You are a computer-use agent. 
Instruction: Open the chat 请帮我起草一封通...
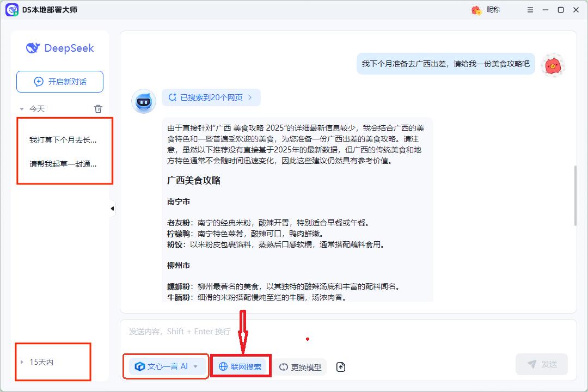click(63, 164)
